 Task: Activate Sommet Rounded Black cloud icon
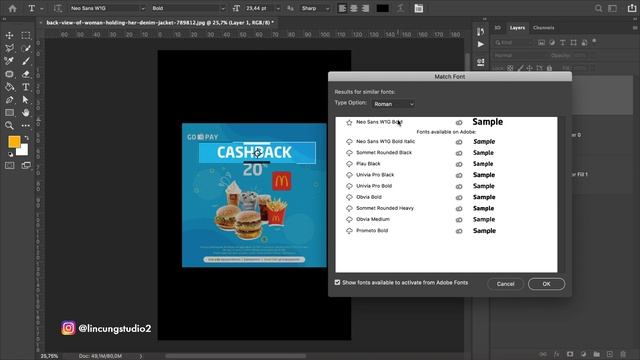tap(349, 153)
